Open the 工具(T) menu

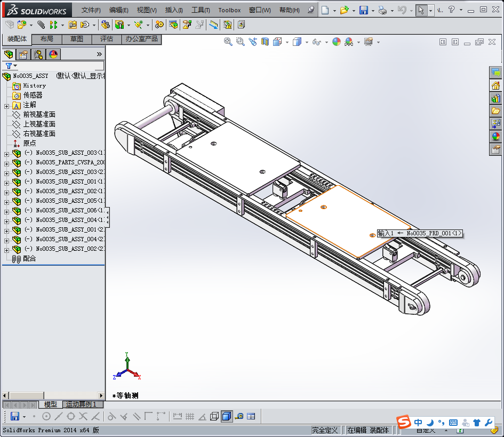tap(201, 10)
